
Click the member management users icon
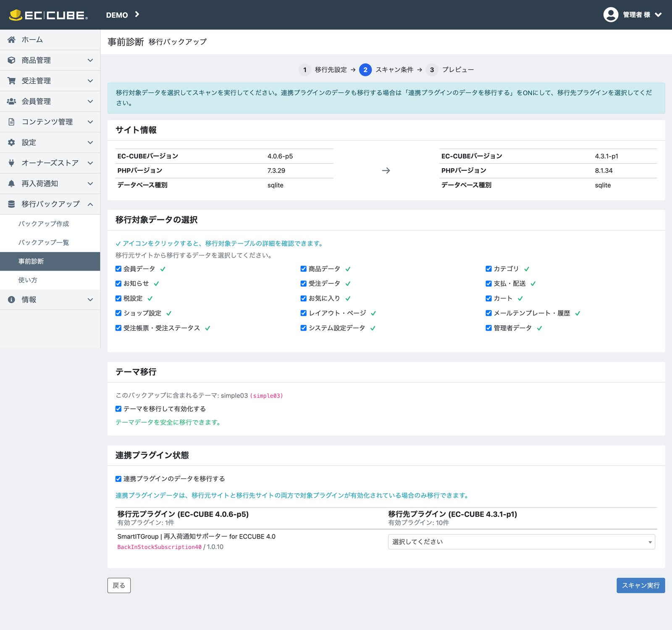[11, 101]
